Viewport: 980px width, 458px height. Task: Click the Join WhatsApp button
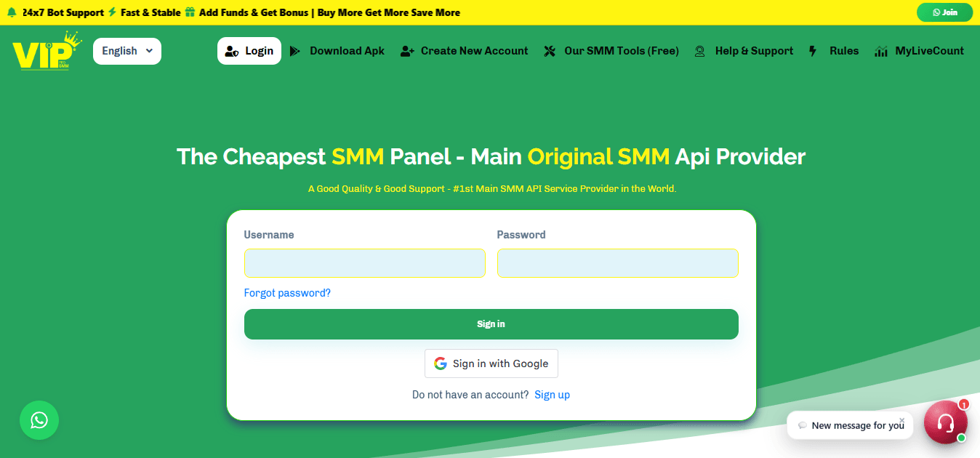pyautogui.click(x=945, y=12)
